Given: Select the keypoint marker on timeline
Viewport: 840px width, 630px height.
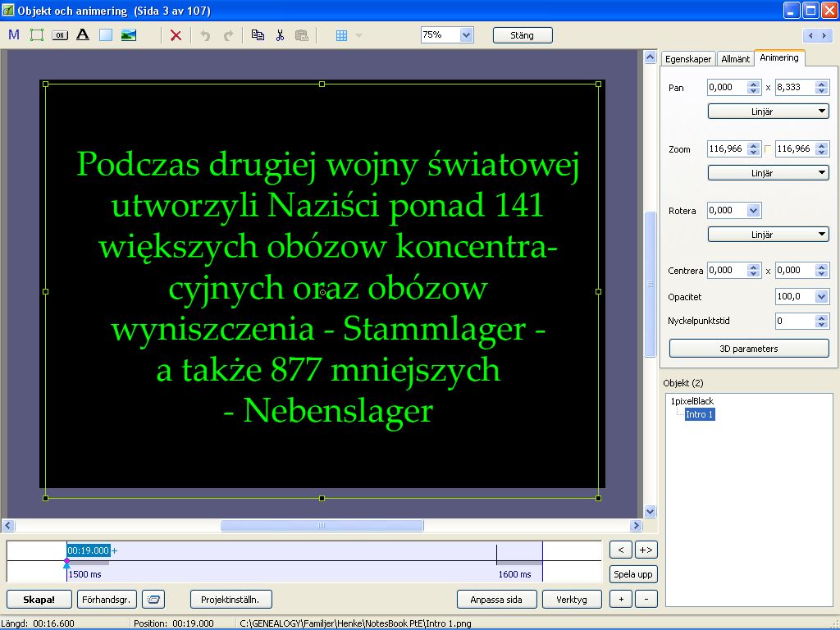Looking at the screenshot, I should click(x=66, y=563).
